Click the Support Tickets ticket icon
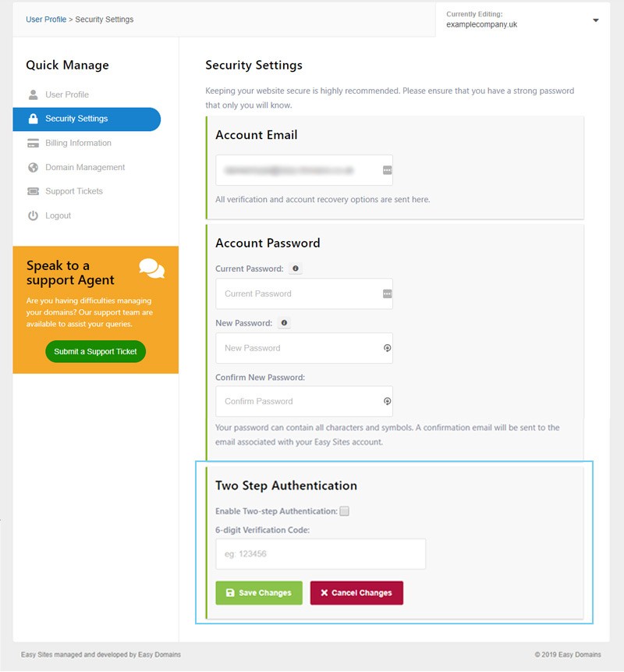 coord(33,191)
